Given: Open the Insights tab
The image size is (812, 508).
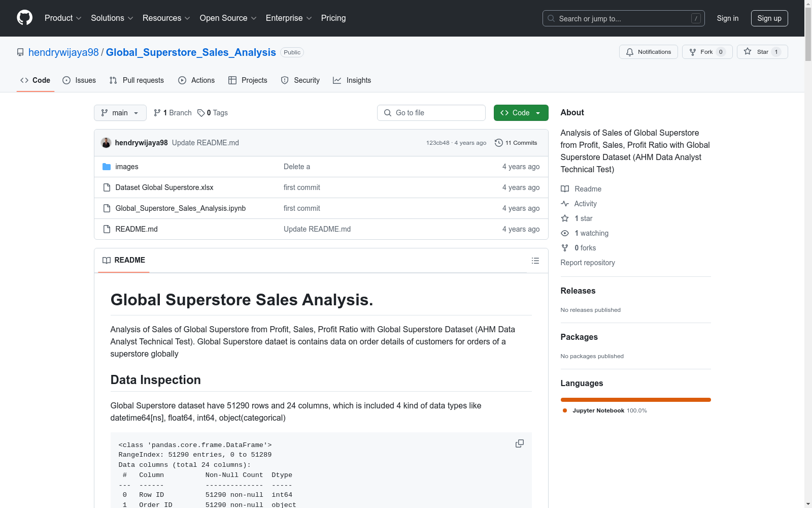Looking at the screenshot, I should (352, 80).
